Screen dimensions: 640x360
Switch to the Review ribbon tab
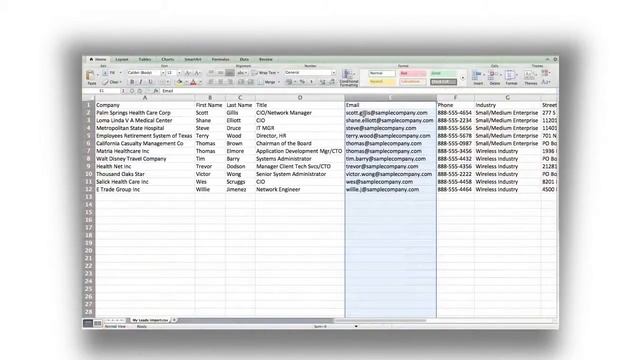point(265,59)
